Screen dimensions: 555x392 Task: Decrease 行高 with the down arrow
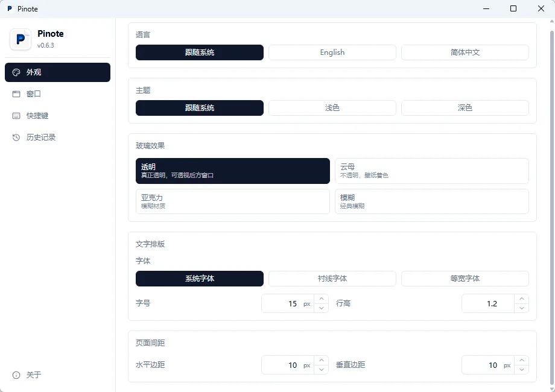pos(522,308)
